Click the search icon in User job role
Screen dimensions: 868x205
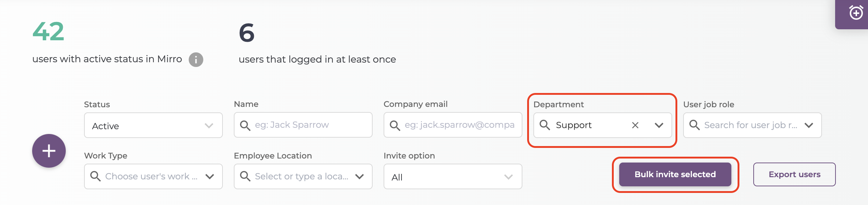[x=694, y=125]
